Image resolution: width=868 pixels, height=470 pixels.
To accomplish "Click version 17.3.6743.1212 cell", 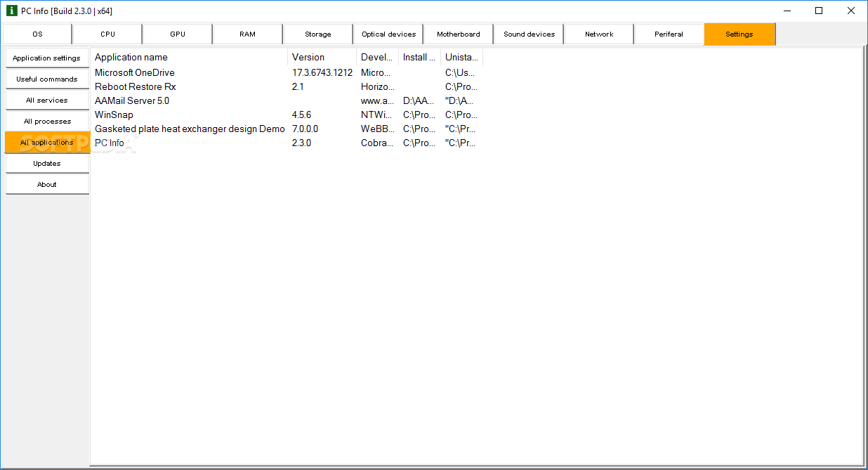I will tap(322, 72).
